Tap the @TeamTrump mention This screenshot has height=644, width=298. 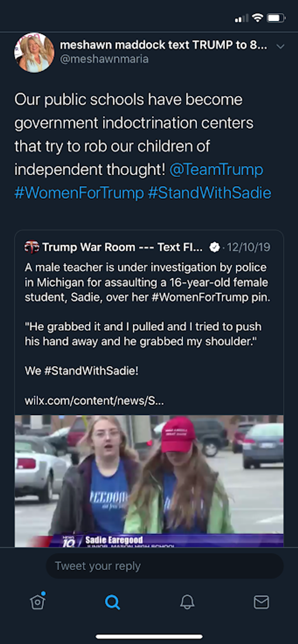pos(216,169)
